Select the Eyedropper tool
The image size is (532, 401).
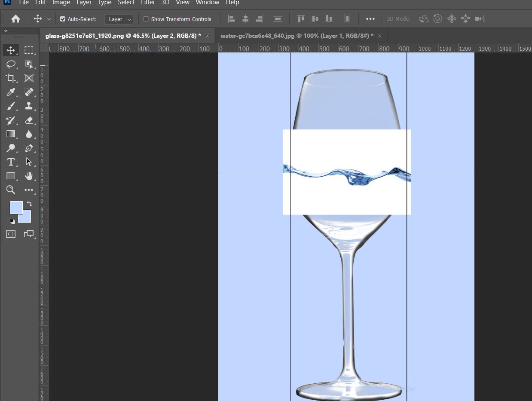tap(11, 92)
